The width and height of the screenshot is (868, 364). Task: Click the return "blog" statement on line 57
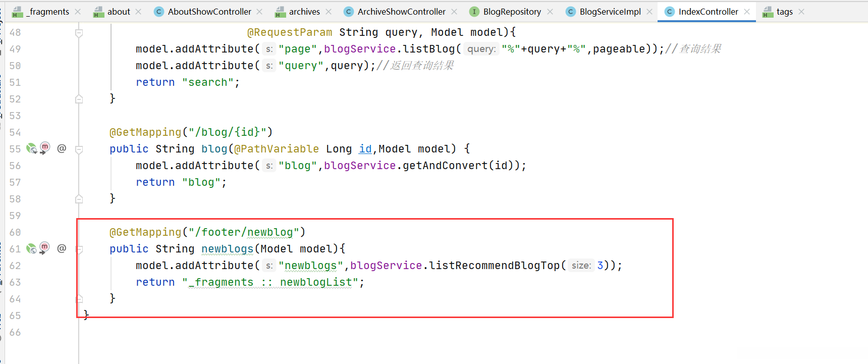pos(181,182)
